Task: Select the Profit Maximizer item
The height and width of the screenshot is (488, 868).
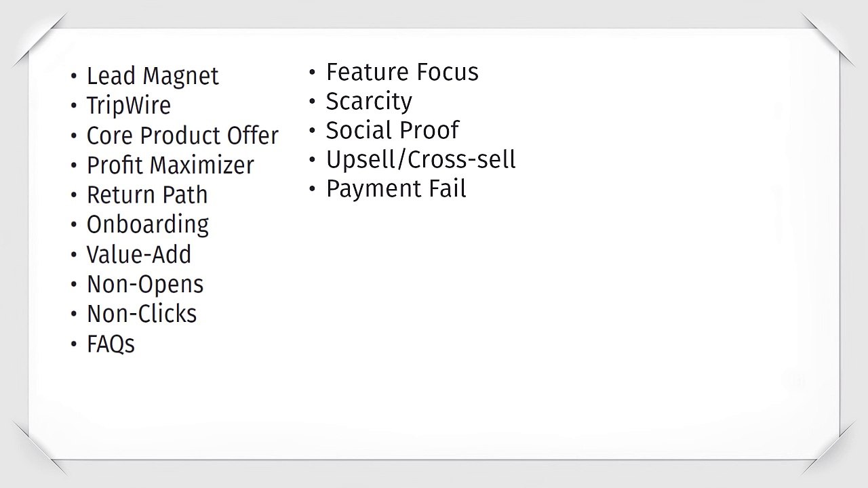Action: pyautogui.click(x=170, y=165)
